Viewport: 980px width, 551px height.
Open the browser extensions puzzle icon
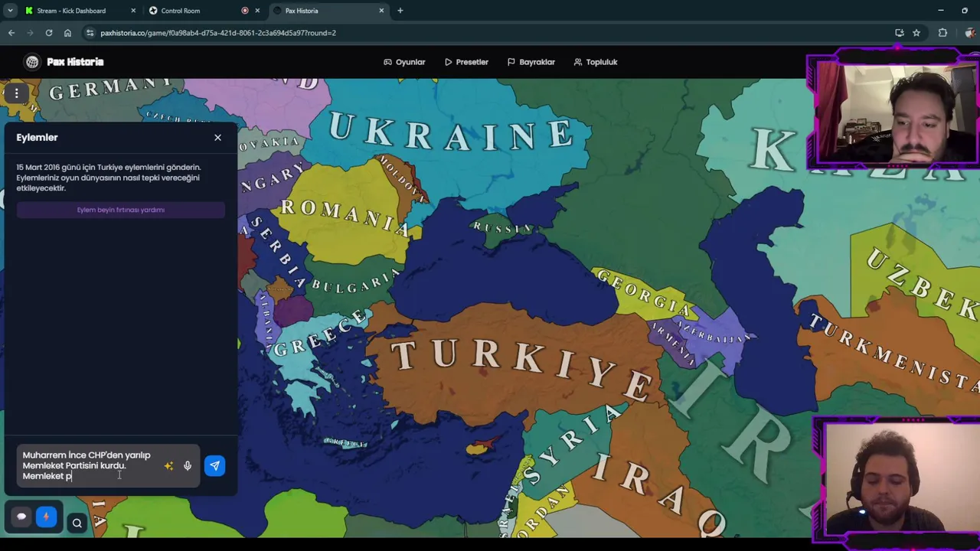point(942,33)
